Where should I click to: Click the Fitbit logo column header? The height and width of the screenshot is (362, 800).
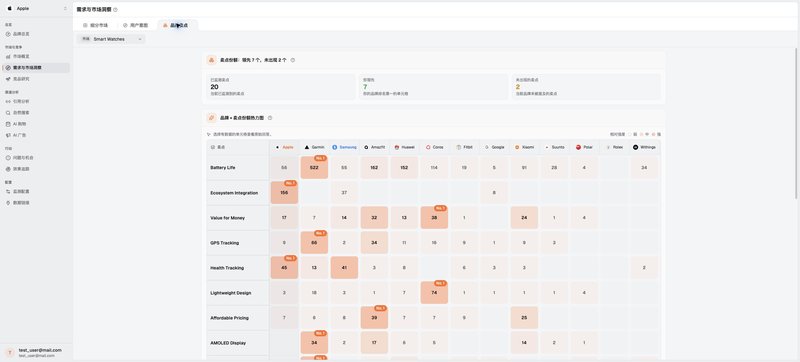tap(459, 147)
